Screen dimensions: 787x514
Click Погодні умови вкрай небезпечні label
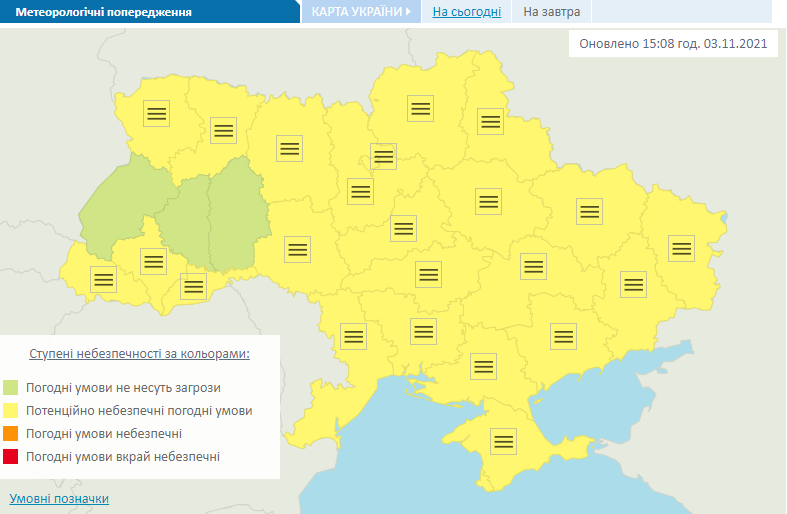click(123, 456)
